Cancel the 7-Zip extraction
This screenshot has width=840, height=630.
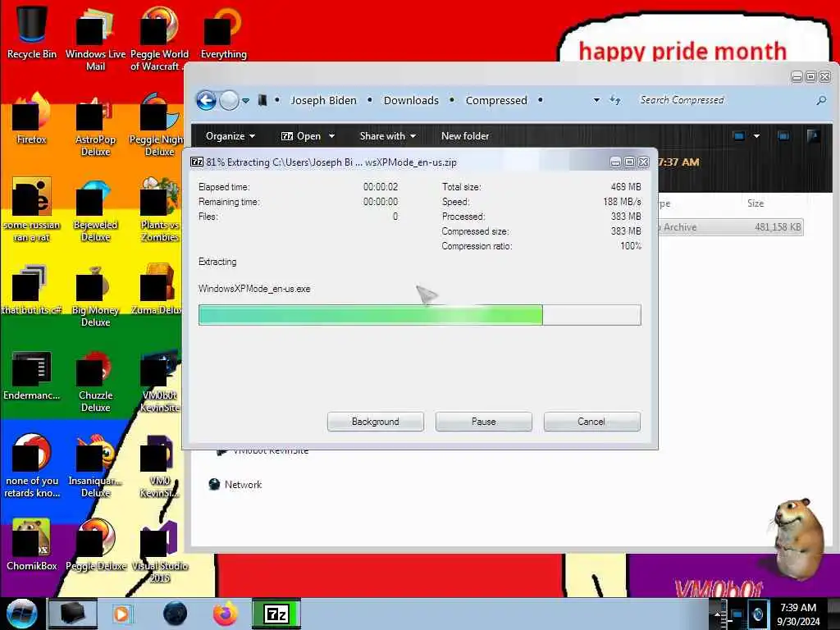pos(591,422)
